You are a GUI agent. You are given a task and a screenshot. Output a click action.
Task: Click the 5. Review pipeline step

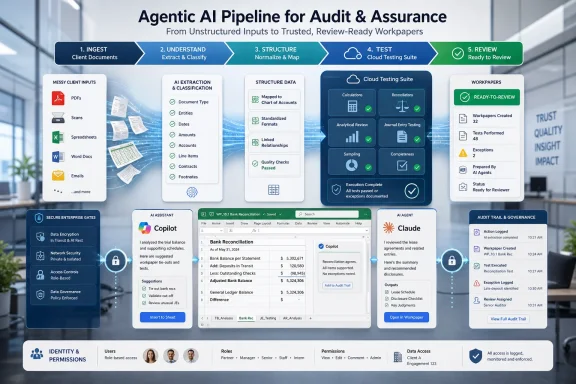(x=477, y=53)
